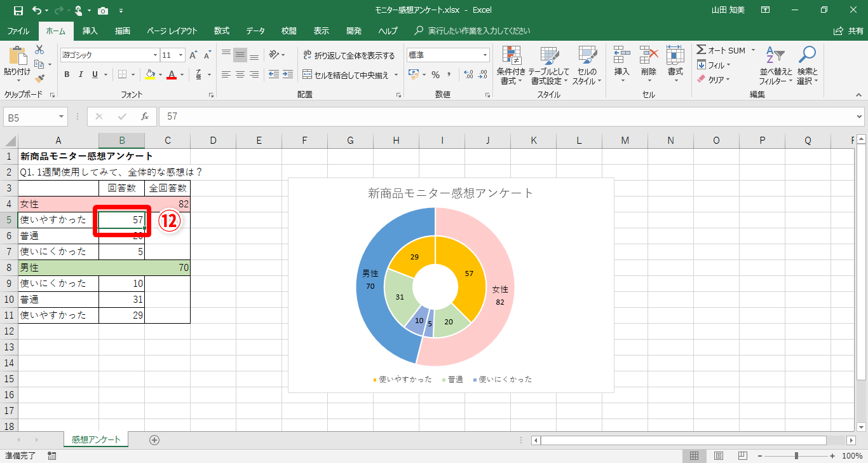
Task: Open the フィル (Fill) dropdown
Action: (x=728, y=65)
